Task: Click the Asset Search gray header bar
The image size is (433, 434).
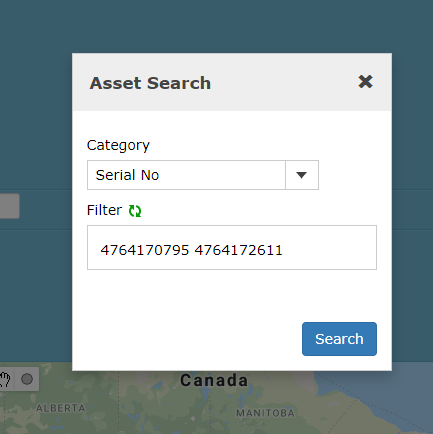Action: [232, 82]
